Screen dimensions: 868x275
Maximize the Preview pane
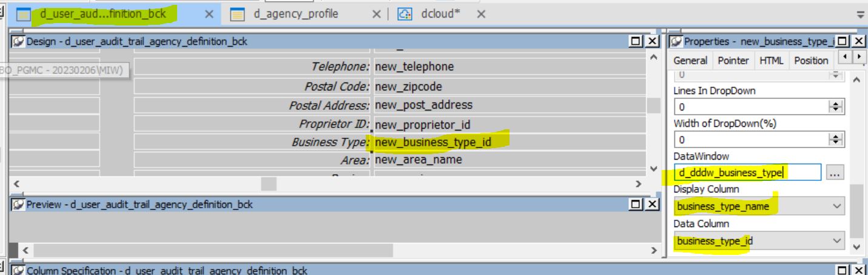pyautogui.click(x=636, y=205)
